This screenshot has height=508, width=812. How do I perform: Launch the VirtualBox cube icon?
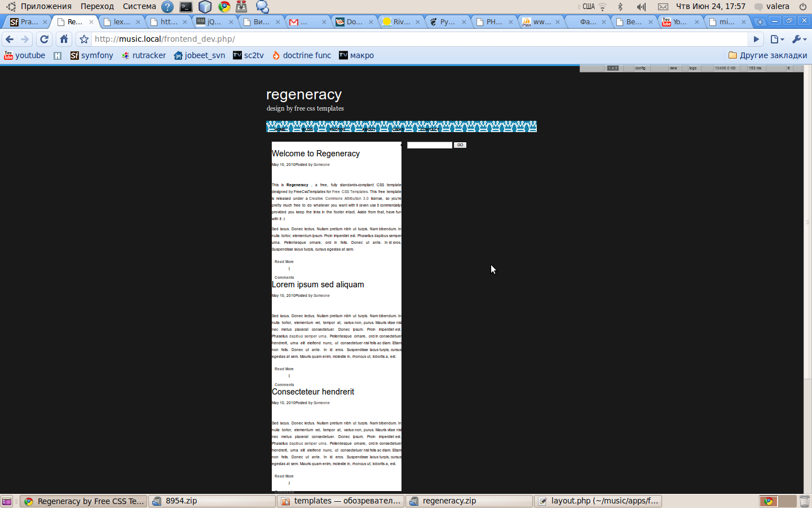tap(205, 7)
